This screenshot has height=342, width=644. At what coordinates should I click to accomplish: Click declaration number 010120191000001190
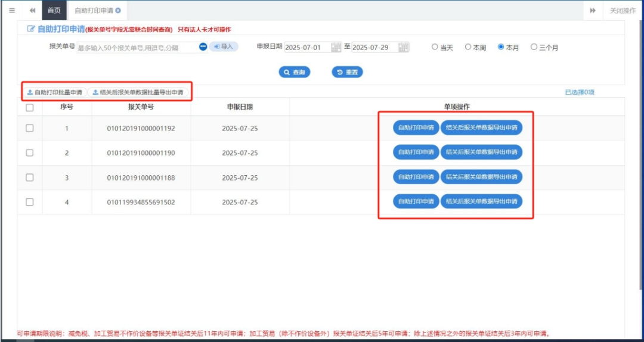click(x=141, y=153)
